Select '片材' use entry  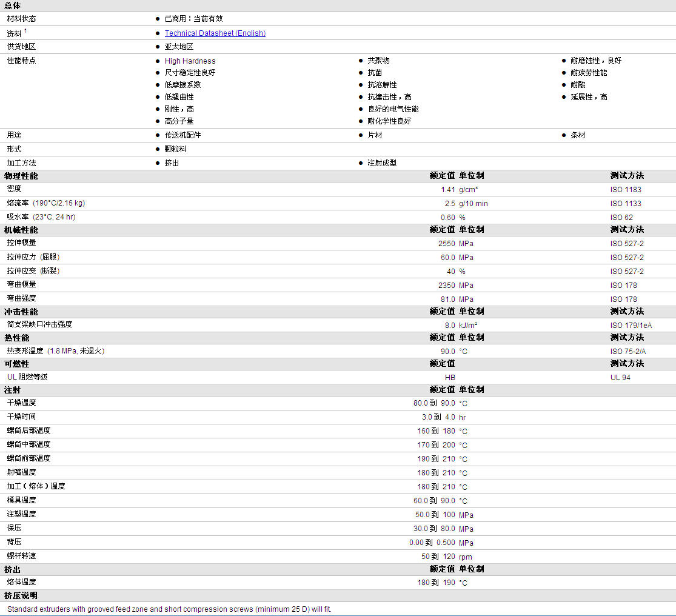pos(375,135)
